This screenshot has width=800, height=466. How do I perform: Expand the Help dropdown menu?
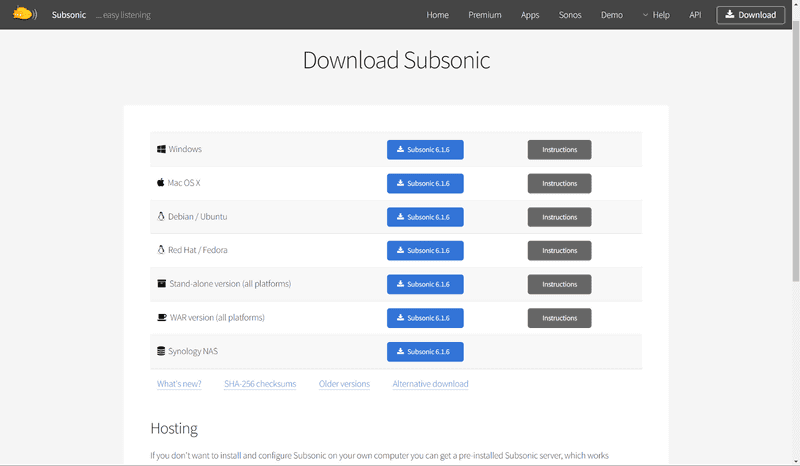point(656,15)
